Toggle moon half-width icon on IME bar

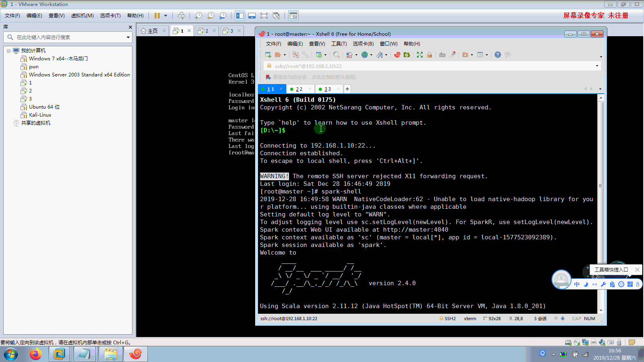pos(586,284)
